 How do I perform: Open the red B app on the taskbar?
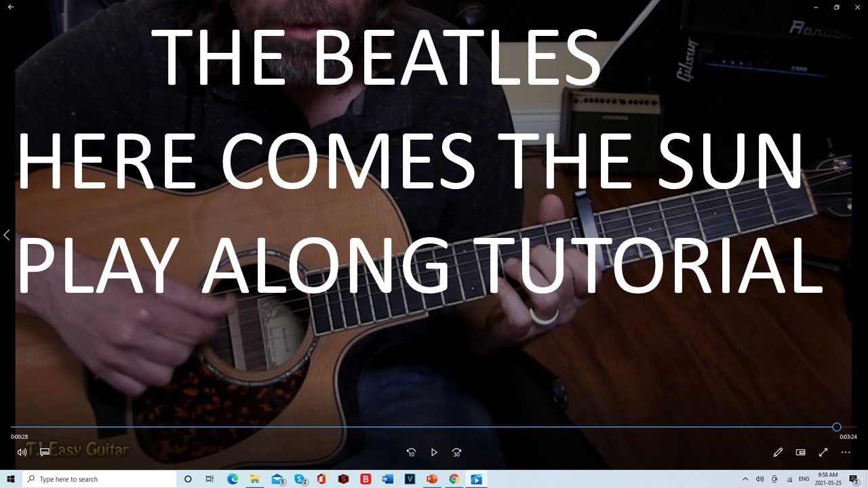pyautogui.click(x=366, y=479)
